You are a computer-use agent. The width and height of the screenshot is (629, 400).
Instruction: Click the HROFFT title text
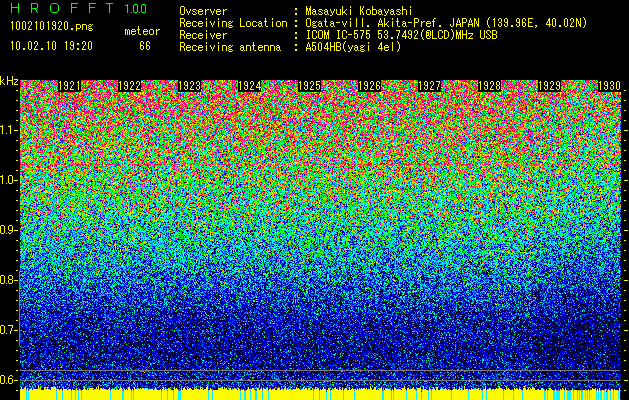(62, 8)
